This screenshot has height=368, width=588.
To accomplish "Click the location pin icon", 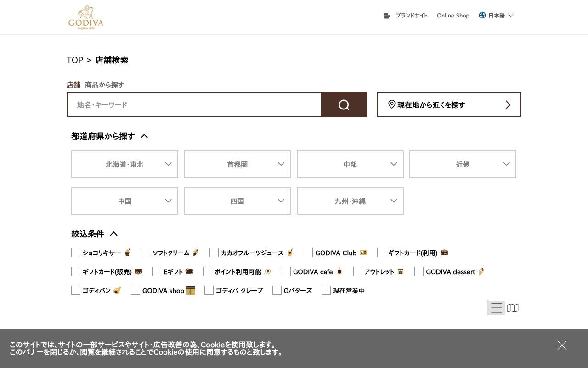I will [x=392, y=104].
